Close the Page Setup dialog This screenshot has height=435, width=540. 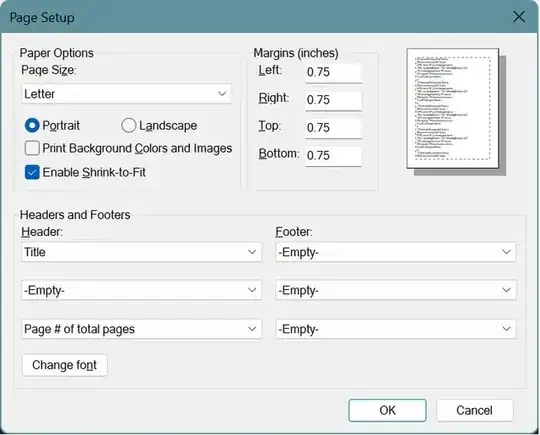coord(519,17)
